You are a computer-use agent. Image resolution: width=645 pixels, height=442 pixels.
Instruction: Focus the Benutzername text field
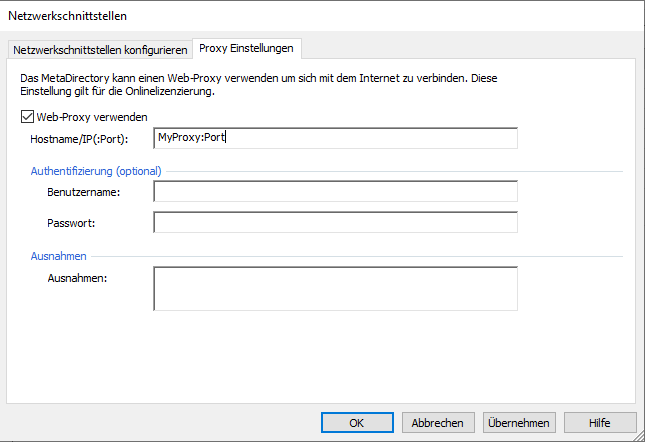335,191
